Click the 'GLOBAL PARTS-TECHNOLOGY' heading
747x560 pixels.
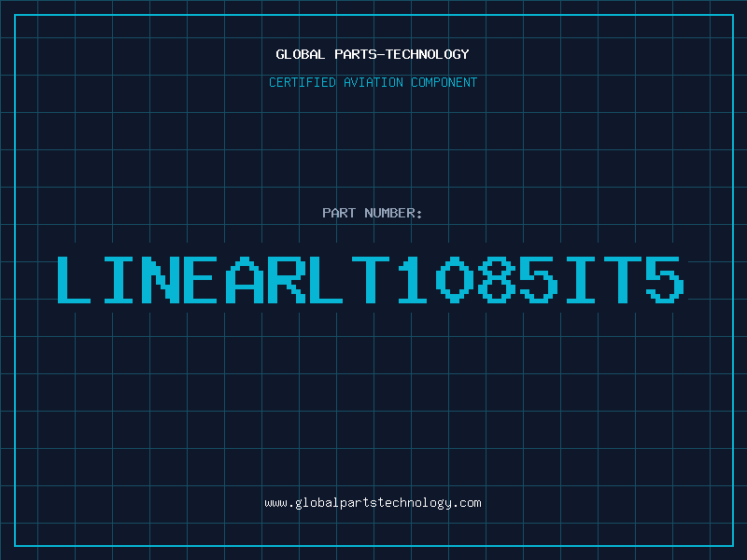pos(373,54)
